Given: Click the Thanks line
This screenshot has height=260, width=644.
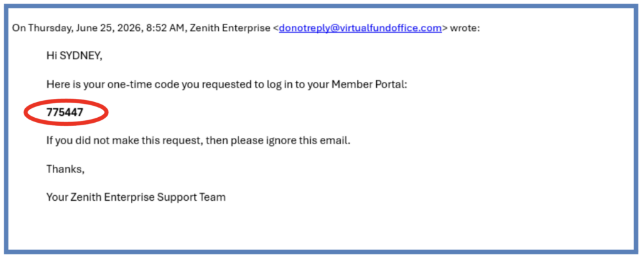Looking at the screenshot, I should (x=65, y=169).
